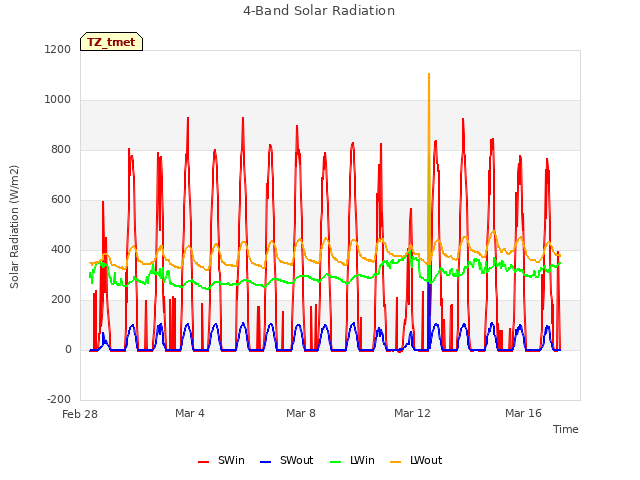Viewport: 640px width, 480px height.
Task: Click the orange LWout legend color marker
Action: point(396,462)
